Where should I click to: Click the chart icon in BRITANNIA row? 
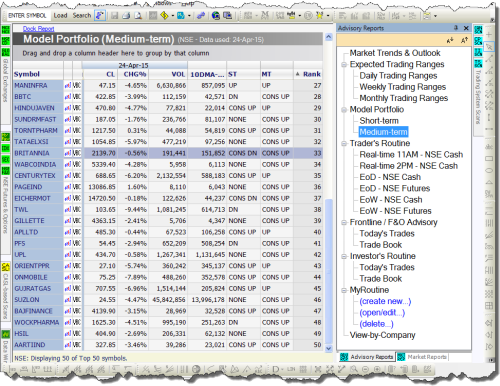pos(68,153)
